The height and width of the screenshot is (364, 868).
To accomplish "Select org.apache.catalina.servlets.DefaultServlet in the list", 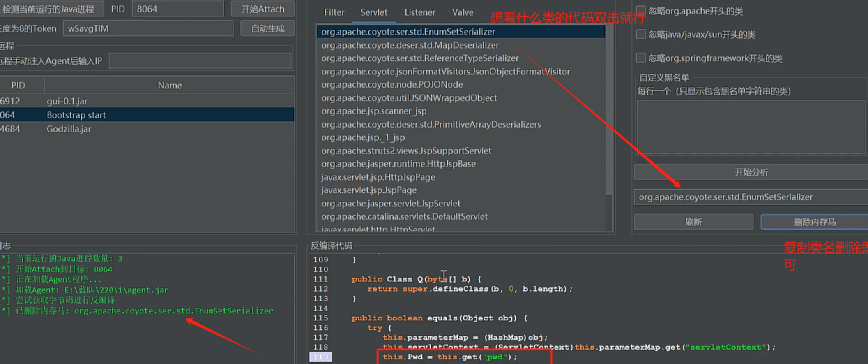I will (461, 216).
